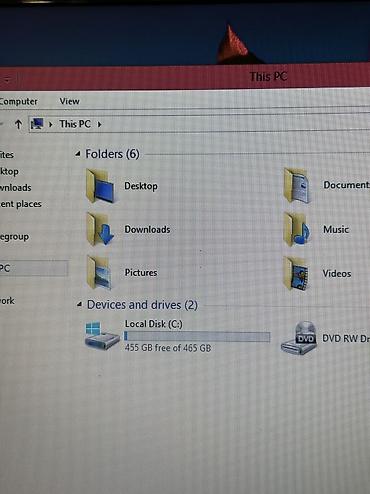
Task: Collapse the Folders (6) group
Action: click(x=78, y=154)
